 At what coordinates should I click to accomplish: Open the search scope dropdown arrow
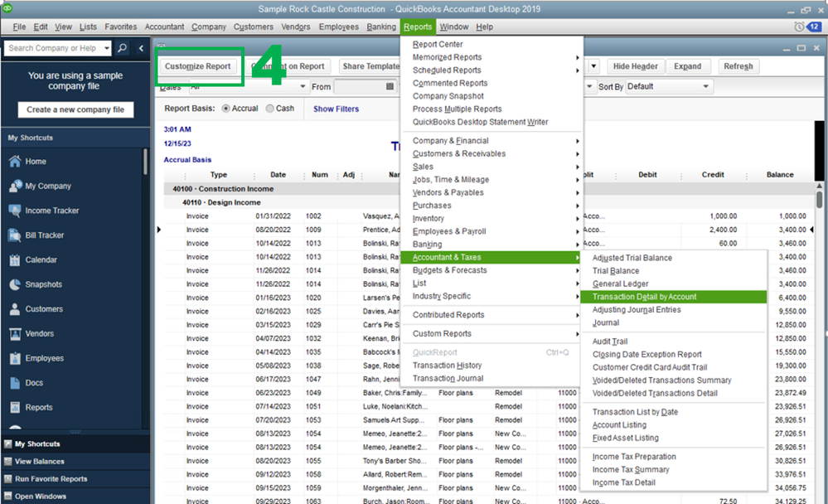[107, 48]
